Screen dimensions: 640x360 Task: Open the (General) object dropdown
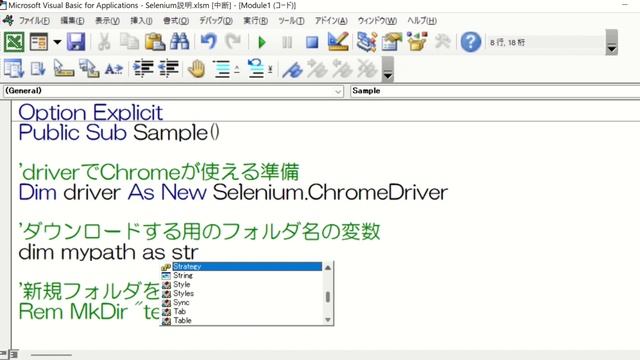[173, 91]
